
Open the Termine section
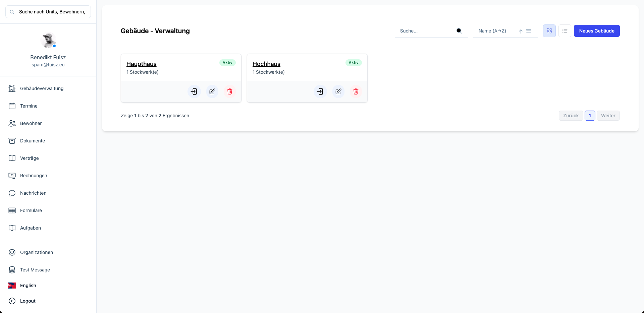(28, 106)
